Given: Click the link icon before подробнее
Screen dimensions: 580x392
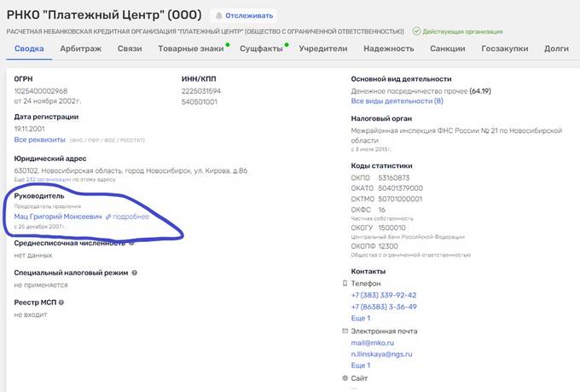Looking at the screenshot, I should coord(108,216).
